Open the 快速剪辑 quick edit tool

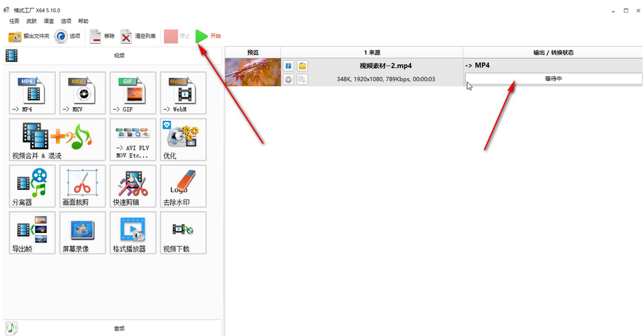132,186
